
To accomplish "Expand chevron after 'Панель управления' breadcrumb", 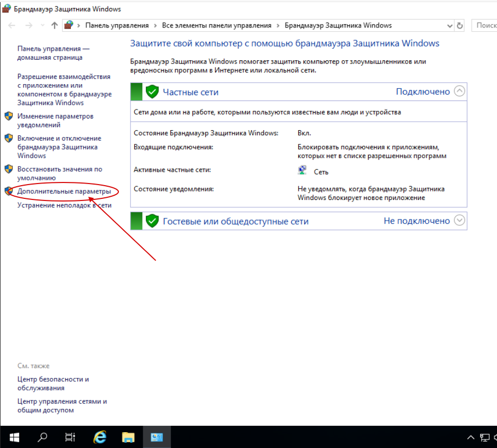I will point(155,26).
